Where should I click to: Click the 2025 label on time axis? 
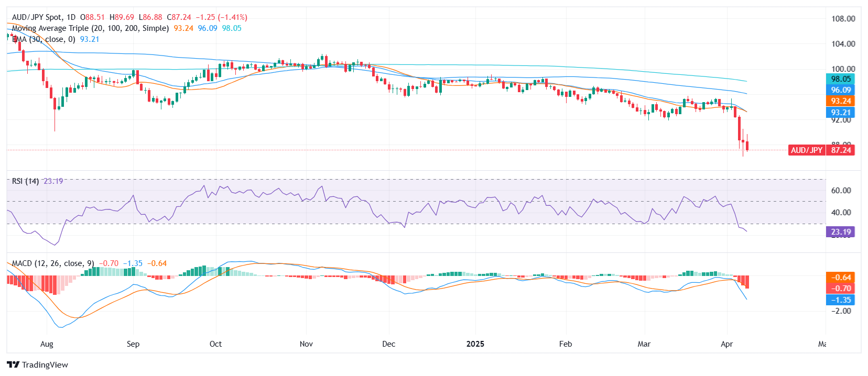click(x=475, y=344)
